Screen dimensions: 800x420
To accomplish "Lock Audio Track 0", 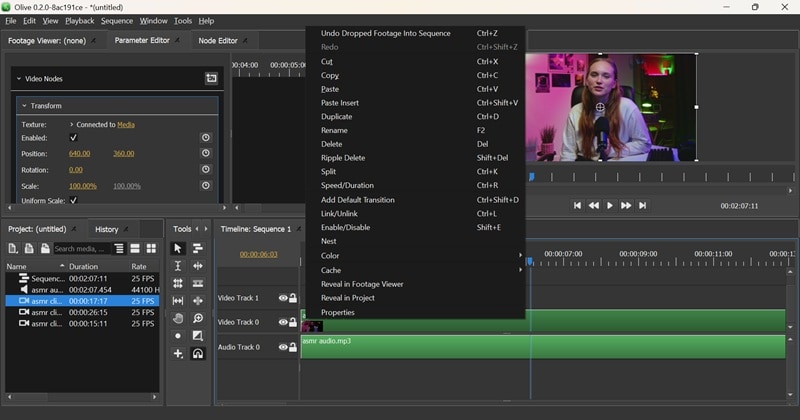I will point(293,347).
